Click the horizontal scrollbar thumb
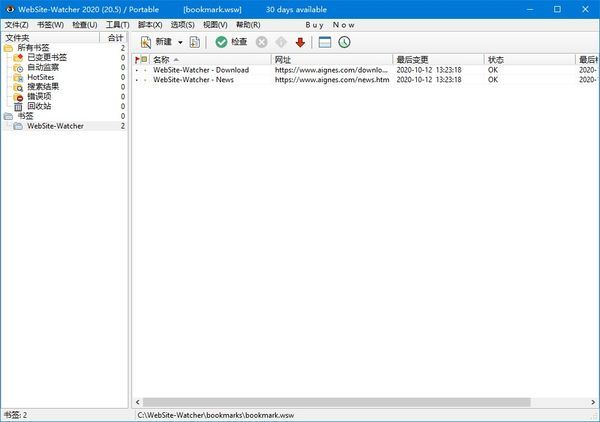This screenshot has width=600, height=422. pyautogui.click(x=337, y=402)
